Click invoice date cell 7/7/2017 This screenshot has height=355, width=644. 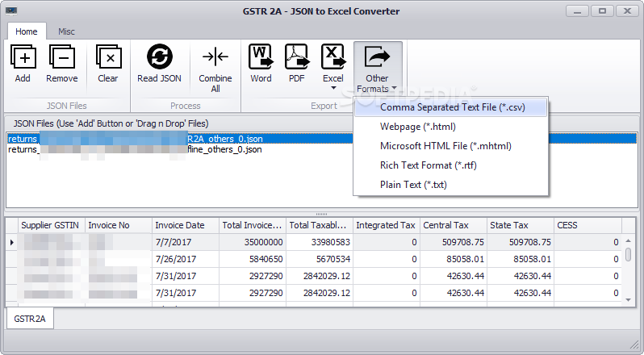coord(186,242)
